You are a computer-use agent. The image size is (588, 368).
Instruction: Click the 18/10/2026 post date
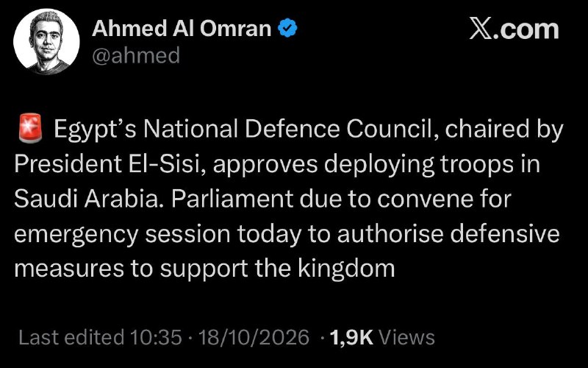(254, 337)
